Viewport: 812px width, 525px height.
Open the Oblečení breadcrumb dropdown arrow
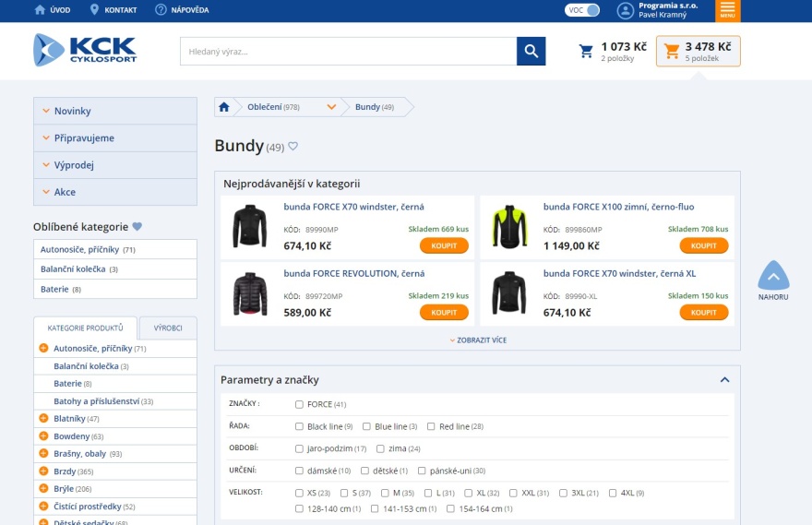[331, 107]
